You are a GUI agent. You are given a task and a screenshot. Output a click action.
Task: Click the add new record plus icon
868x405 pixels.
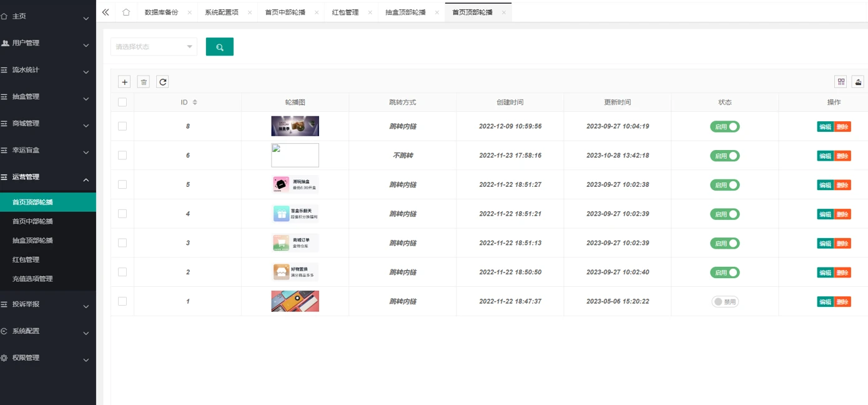pyautogui.click(x=124, y=82)
